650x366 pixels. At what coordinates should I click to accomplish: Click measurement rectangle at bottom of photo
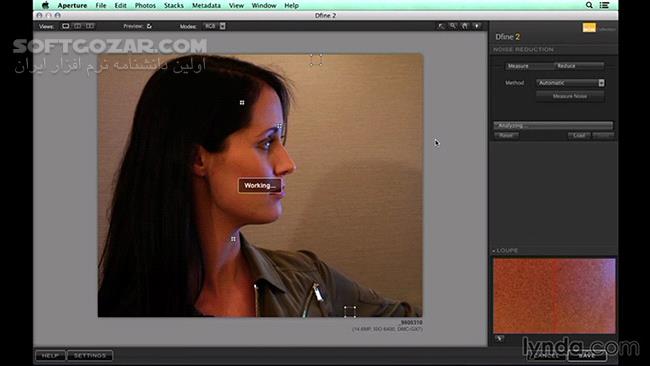click(350, 312)
